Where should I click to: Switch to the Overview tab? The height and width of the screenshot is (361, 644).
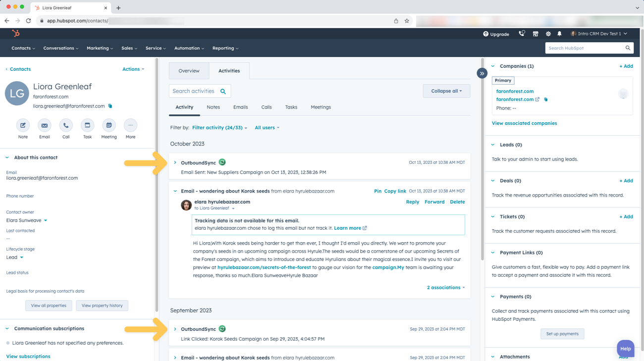pos(189,70)
